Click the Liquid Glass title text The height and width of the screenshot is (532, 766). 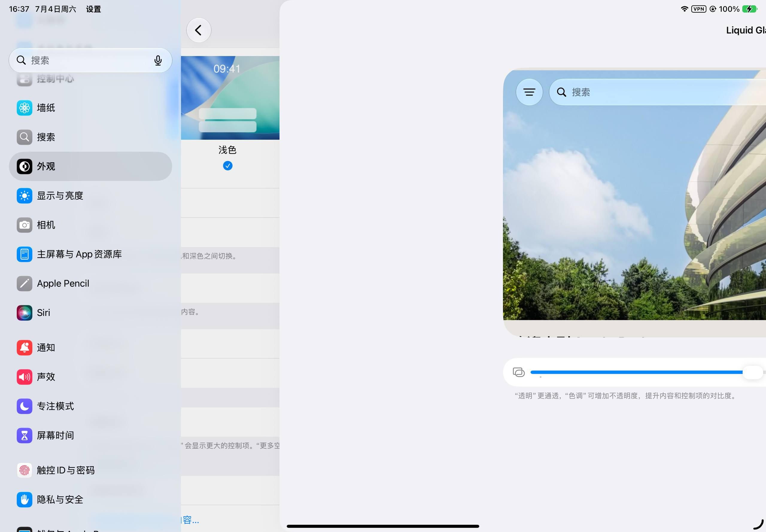point(746,30)
